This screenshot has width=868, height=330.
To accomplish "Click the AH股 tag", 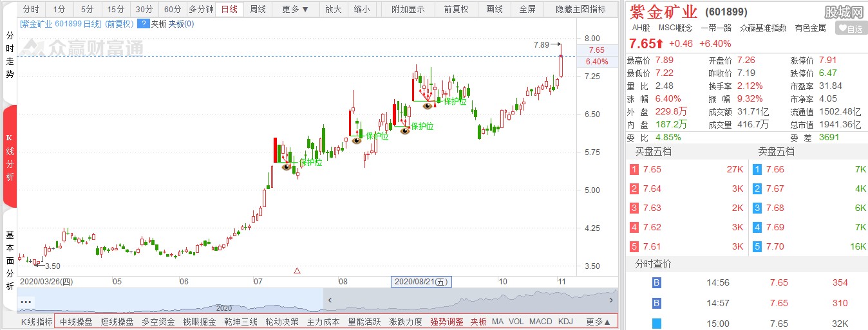I will coord(641,28).
